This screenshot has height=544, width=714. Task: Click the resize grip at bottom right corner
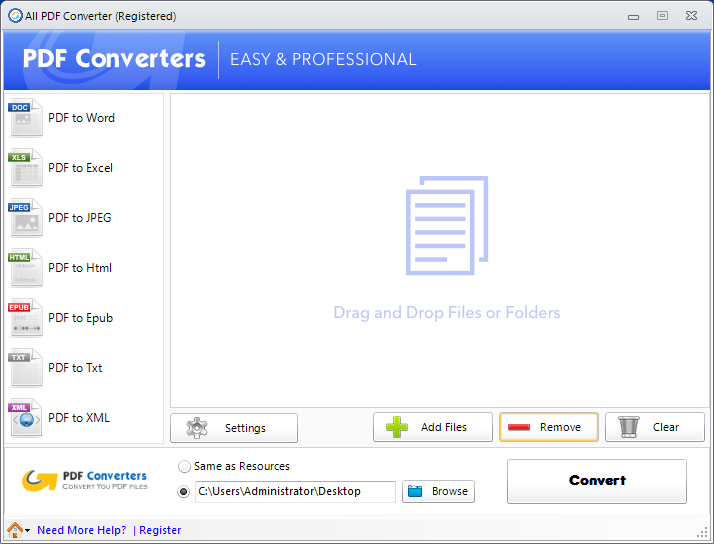click(702, 533)
